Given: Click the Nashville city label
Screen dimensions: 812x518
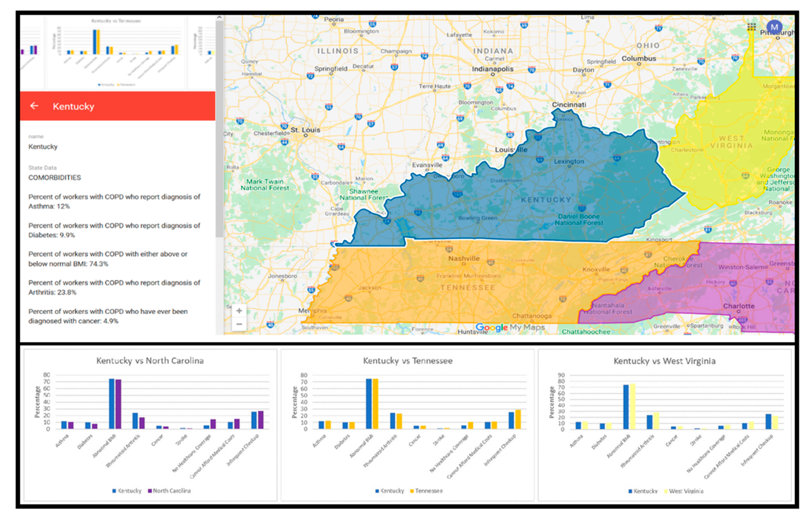Looking at the screenshot, I should pos(464,259).
